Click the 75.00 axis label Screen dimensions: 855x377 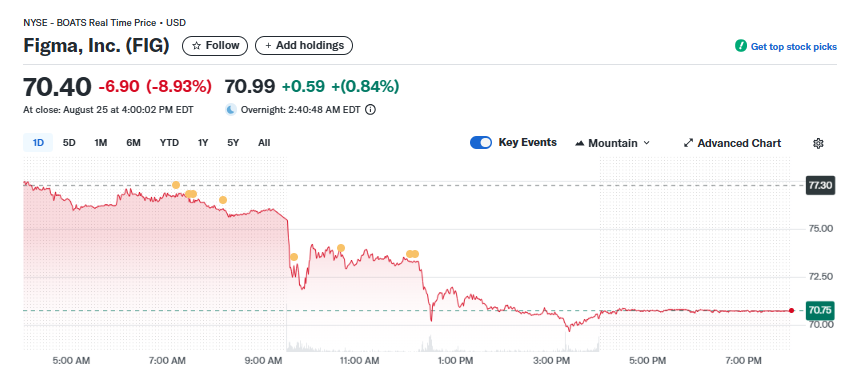[820, 229]
